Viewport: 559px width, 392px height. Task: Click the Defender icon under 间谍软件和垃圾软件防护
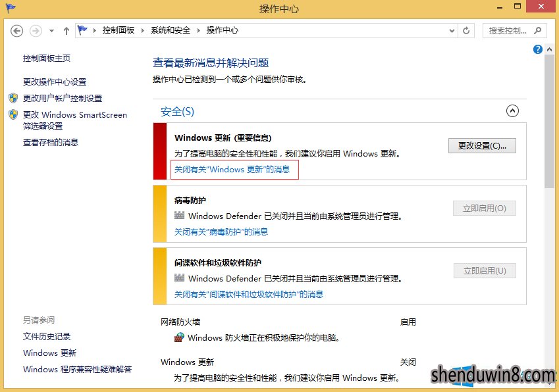pos(179,278)
